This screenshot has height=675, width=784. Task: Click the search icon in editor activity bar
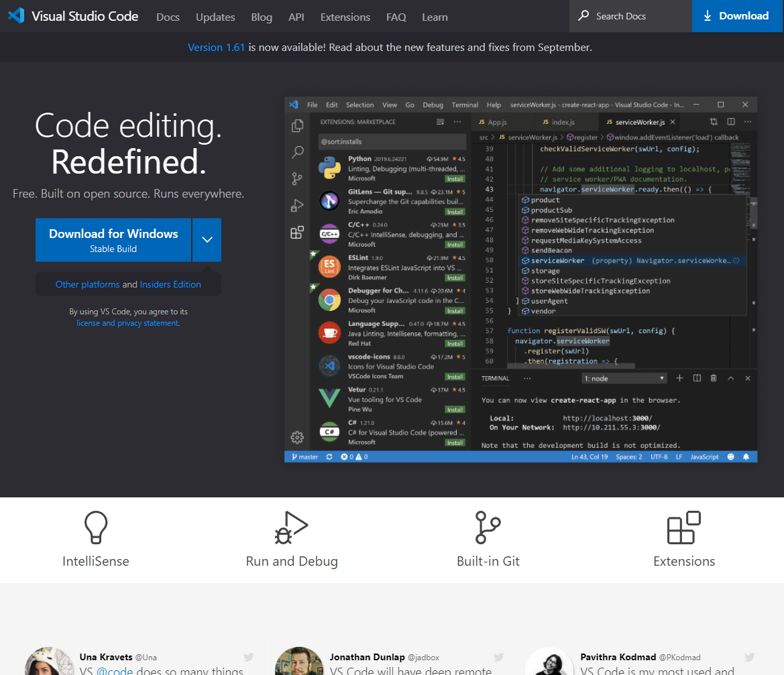click(x=298, y=152)
